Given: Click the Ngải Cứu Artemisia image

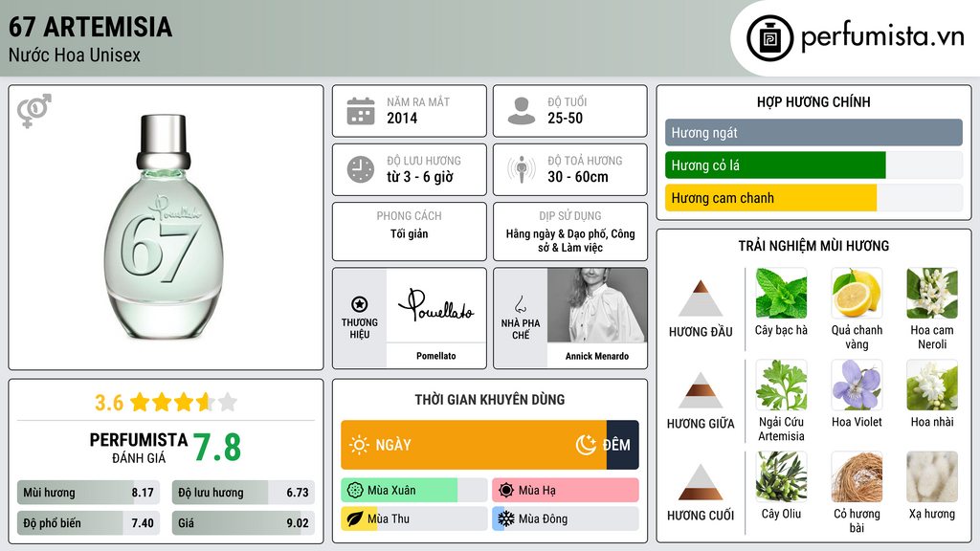Looking at the screenshot, I should 781,385.
